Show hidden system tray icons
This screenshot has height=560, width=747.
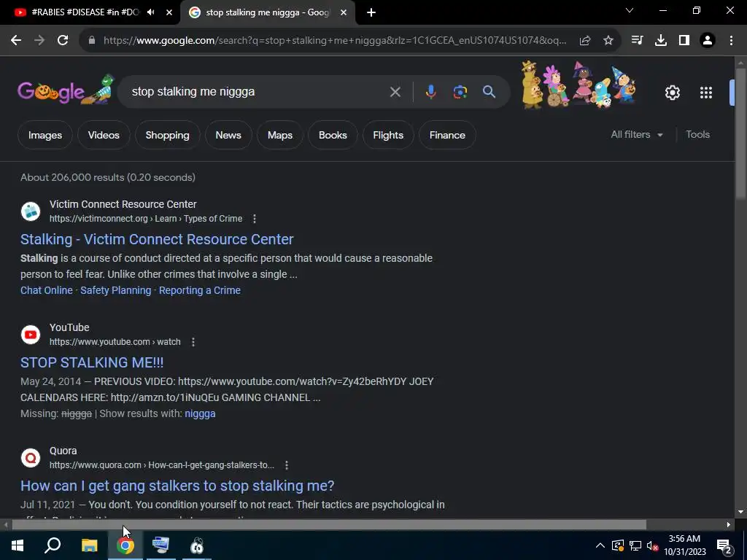(x=600, y=545)
